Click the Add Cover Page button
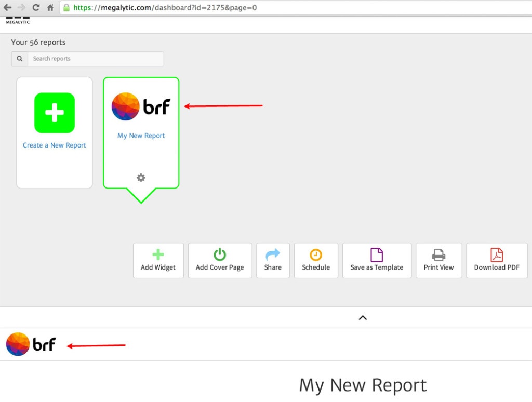 [x=220, y=260]
